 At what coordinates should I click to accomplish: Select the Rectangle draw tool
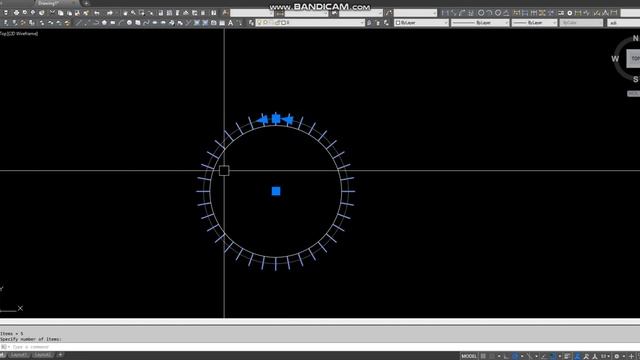click(113, 23)
